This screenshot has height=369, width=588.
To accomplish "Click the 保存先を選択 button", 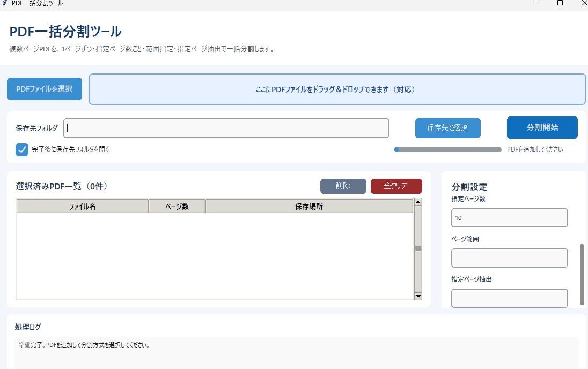I will pyautogui.click(x=447, y=128).
